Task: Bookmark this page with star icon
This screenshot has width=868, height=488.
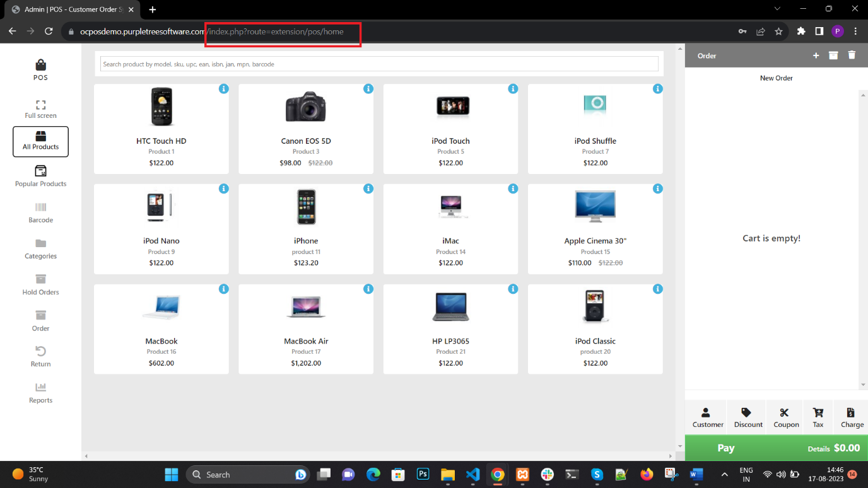Action: [x=778, y=31]
